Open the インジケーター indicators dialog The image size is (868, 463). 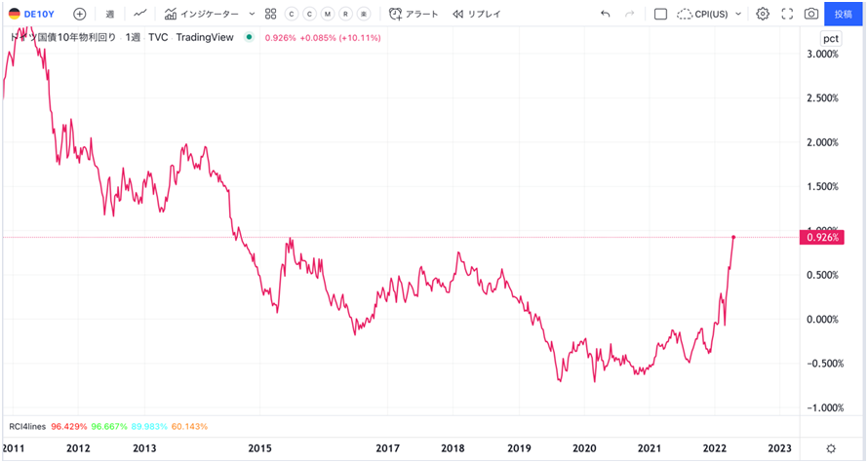[202, 14]
